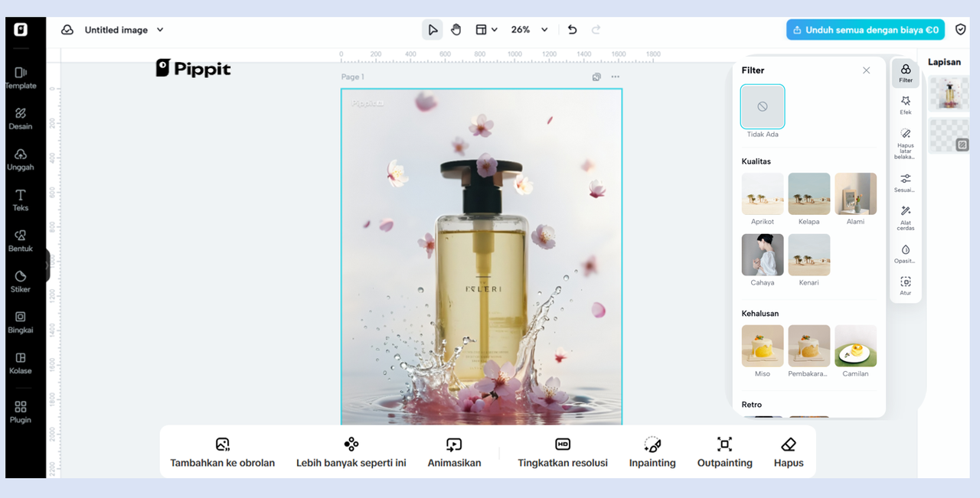
Task: Click the Outpainting icon
Action: click(724, 445)
